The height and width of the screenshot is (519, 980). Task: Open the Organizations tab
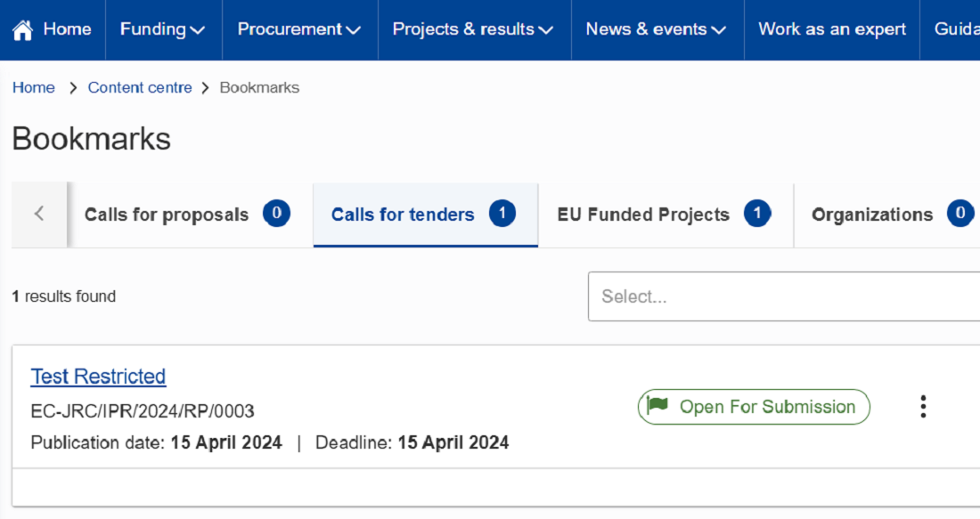pyautogui.click(x=886, y=215)
